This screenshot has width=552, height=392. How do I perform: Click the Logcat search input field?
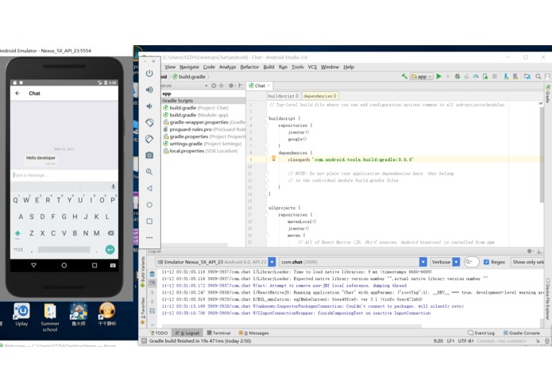pyautogui.click(x=472, y=262)
